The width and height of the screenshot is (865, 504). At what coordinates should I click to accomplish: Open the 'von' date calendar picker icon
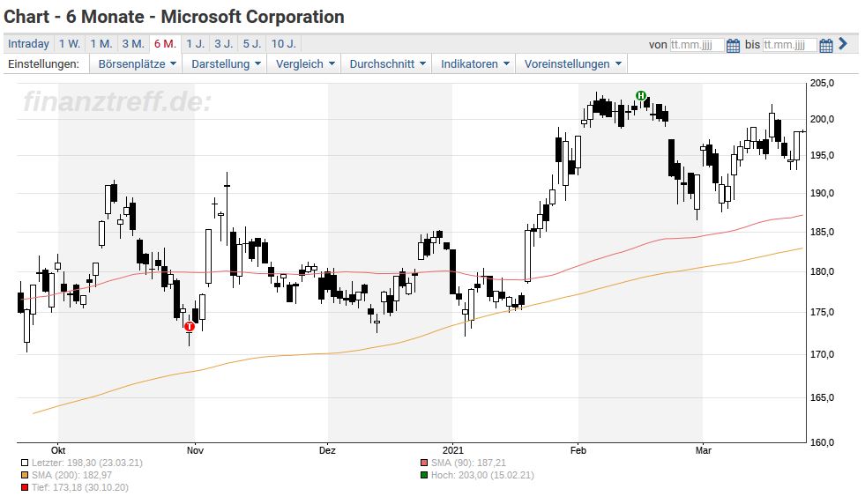pyautogui.click(x=733, y=45)
